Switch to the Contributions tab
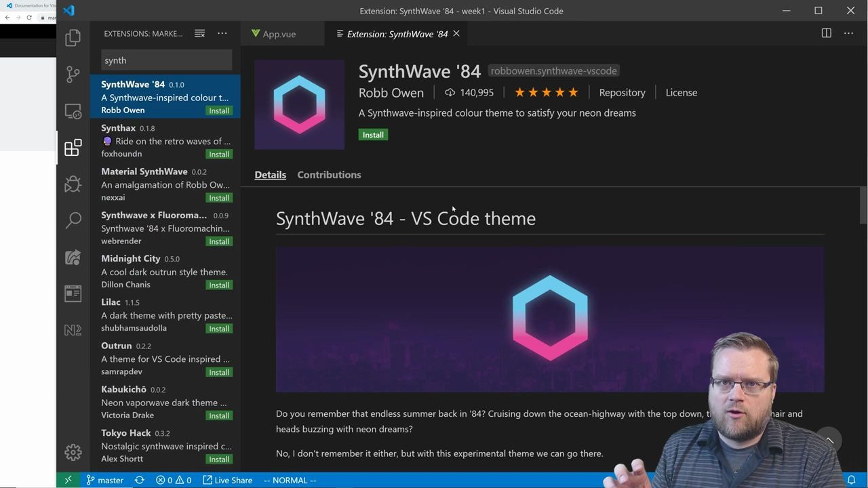This screenshot has width=868, height=488. coord(329,174)
